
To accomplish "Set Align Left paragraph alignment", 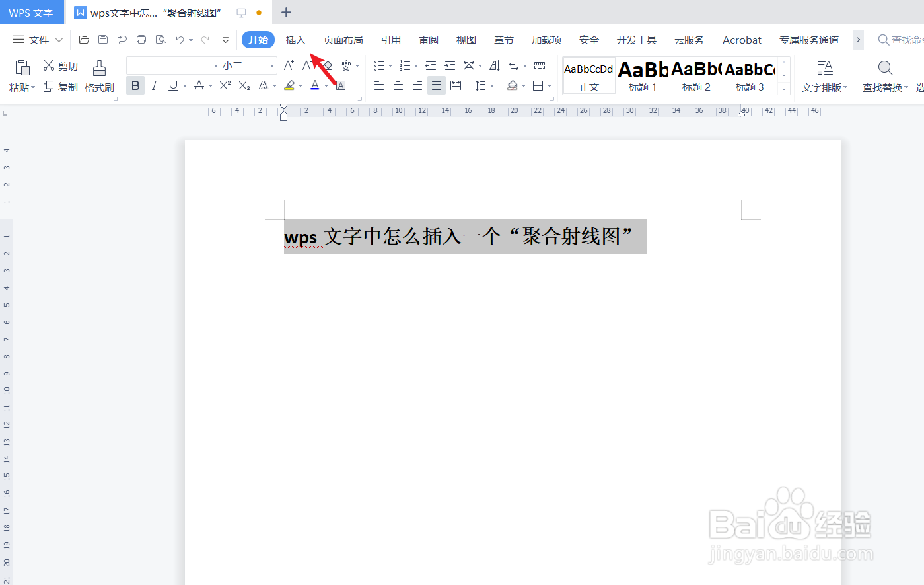I will coord(379,85).
